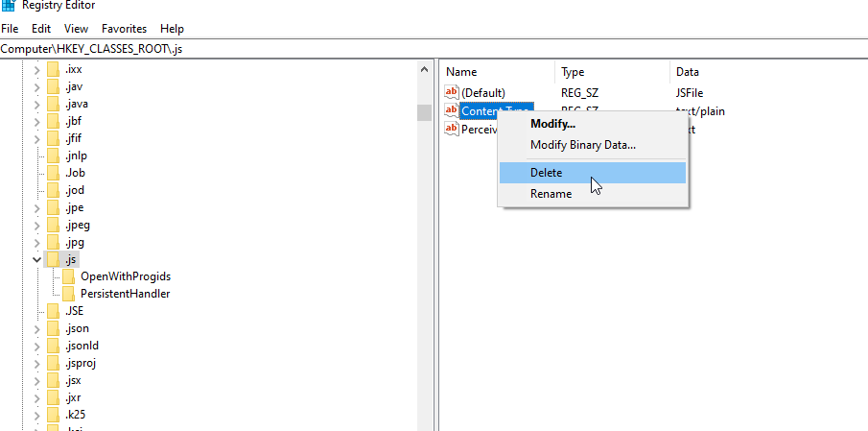Viewport: 868px width, 431px height.
Task: Click the .jpeg key folder icon
Action: 53,225
